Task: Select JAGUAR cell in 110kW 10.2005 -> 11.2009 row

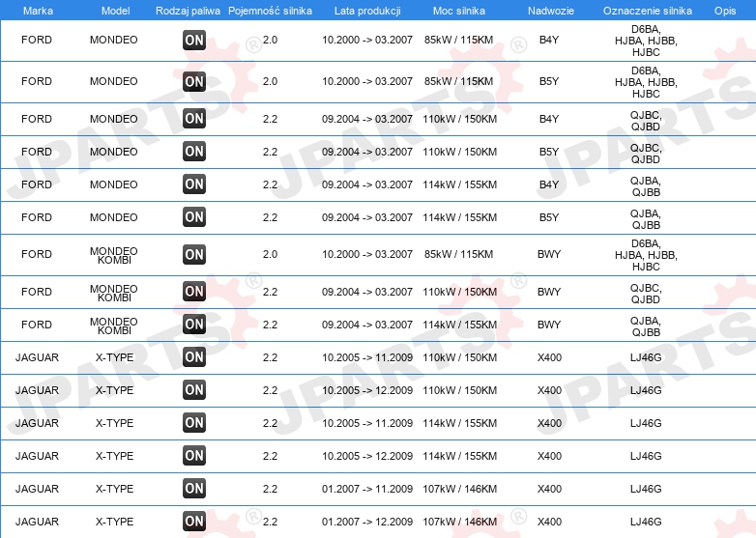Action: click(x=37, y=357)
